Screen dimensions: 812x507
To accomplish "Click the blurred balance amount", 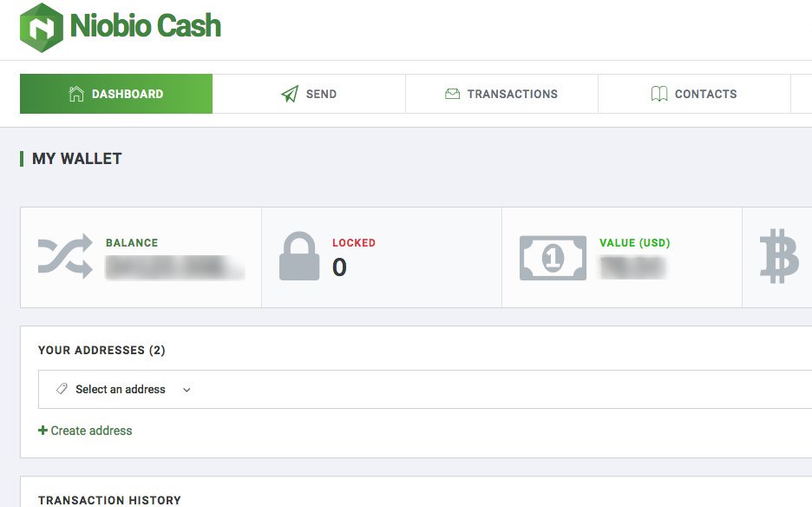I will (175, 267).
